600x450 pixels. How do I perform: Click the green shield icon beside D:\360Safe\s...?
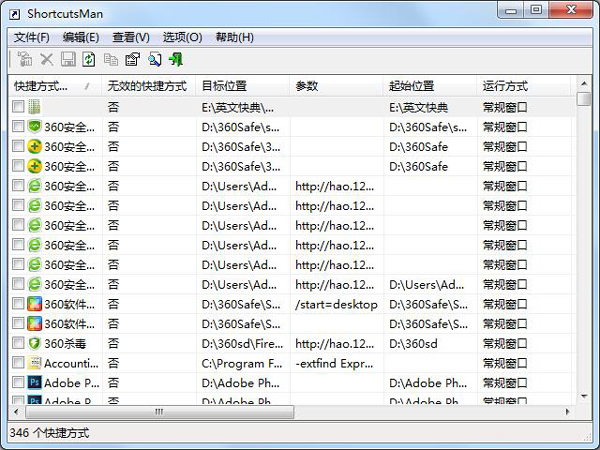(34, 126)
